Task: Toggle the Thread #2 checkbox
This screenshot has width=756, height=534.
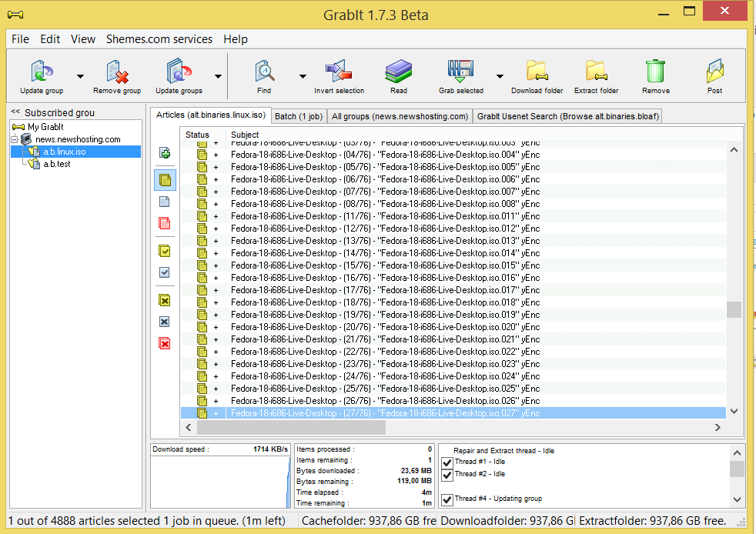Action: pos(447,476)
